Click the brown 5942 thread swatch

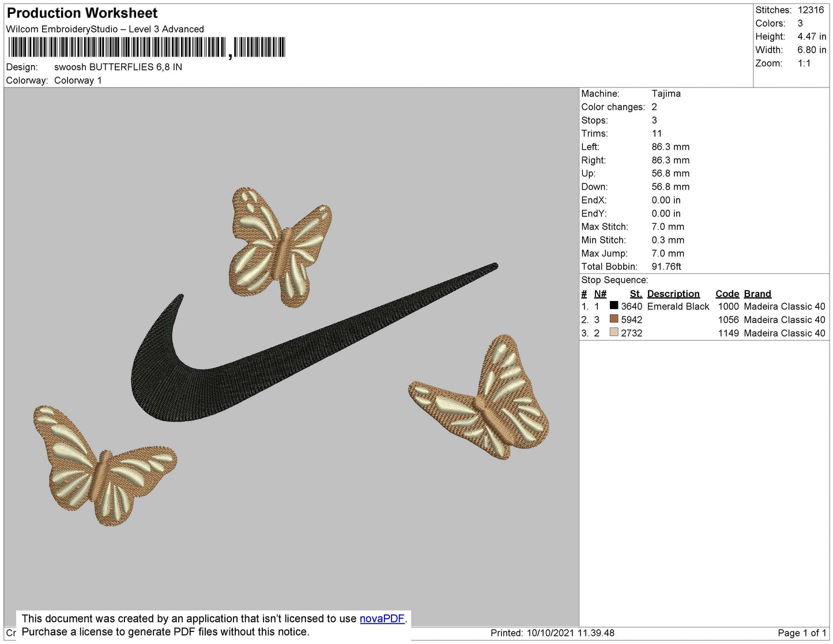tap(614, 319)
